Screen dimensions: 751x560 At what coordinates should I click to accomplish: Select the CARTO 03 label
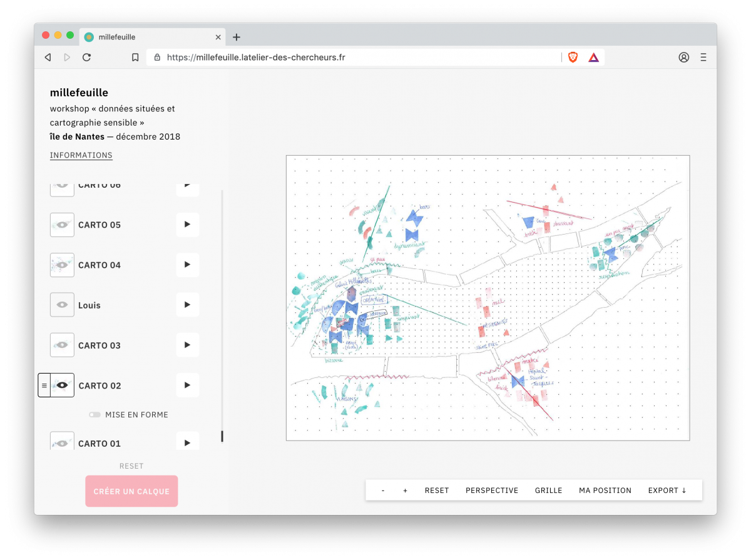(100, 345)
